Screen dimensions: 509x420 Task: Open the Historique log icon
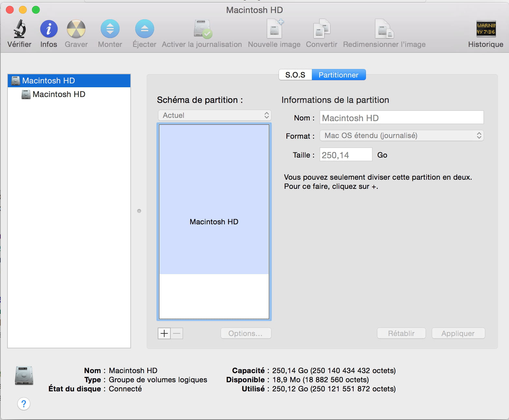[486, 29]
